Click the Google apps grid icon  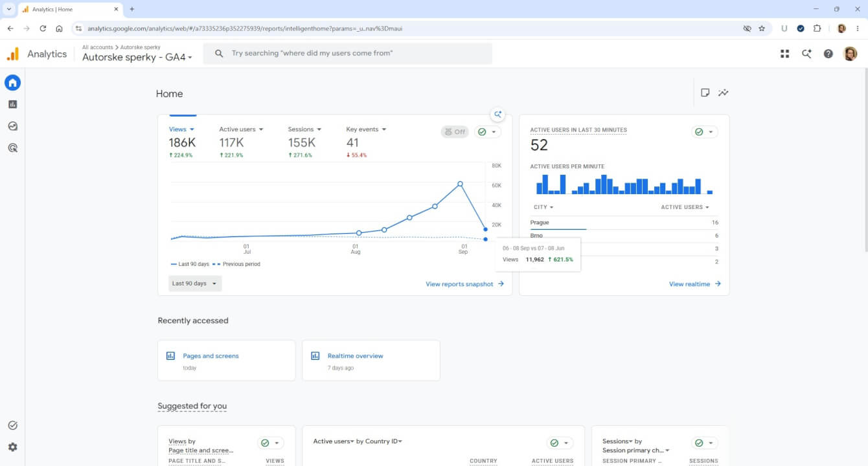pyautogui.click(x=784, y=54)
